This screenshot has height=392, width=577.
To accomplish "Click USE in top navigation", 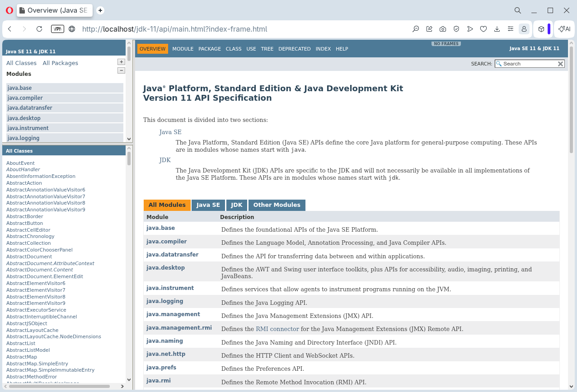I will (251, 49).
